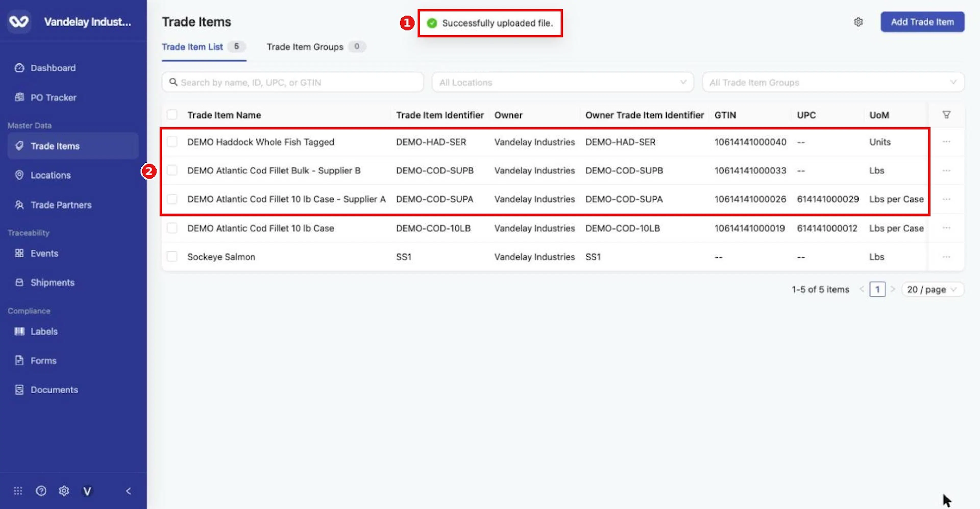Screen dimensions: 980x509
Task: Click GTIN 10614141000019 cell
Action: [750, 228]
